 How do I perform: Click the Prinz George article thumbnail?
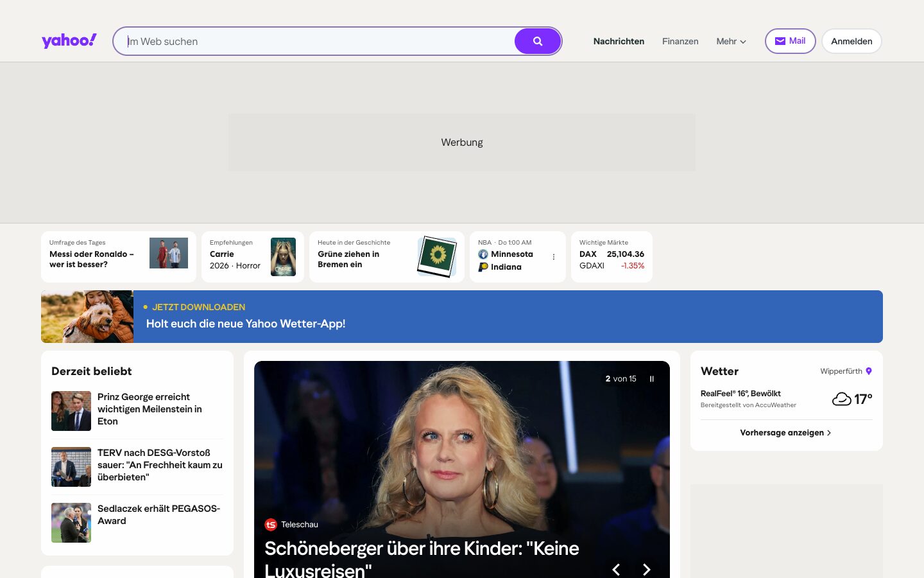(x=71, y=411)
